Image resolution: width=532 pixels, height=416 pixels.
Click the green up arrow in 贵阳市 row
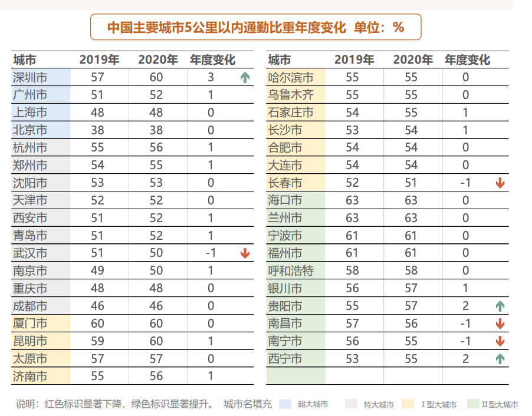500,306
